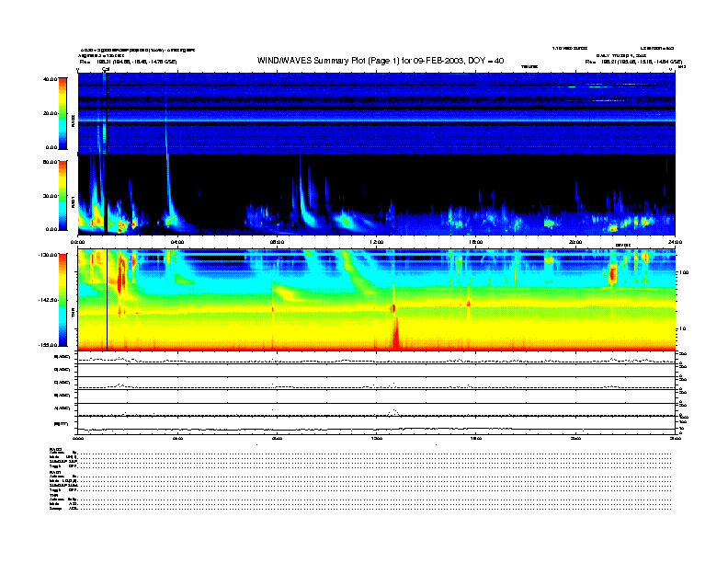Click the RAD1 color scale bar
The height and width of the screenshot is (563, 728).
point(63,195)
